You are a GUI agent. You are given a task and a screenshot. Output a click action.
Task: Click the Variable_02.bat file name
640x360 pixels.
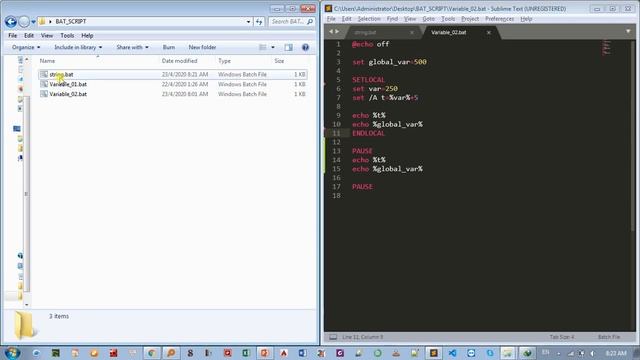[x=68, y=94]
